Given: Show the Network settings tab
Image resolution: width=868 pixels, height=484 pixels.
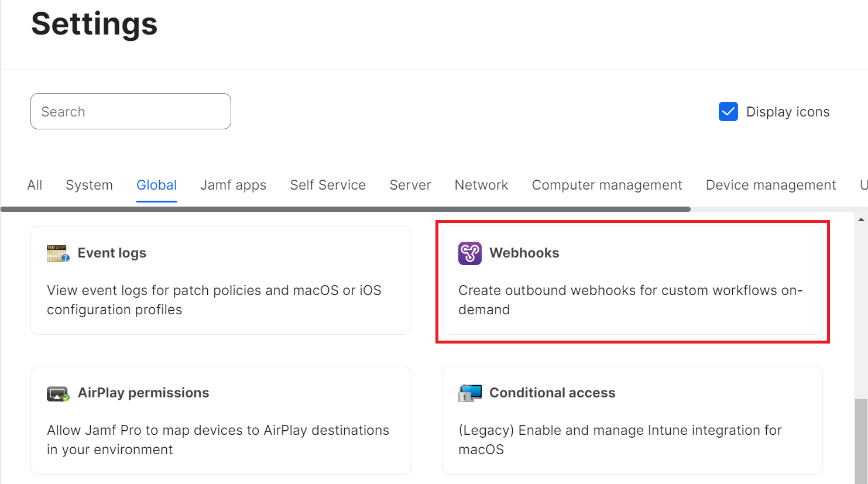Looking at the screenshot, I should click(x=481, y=186).
